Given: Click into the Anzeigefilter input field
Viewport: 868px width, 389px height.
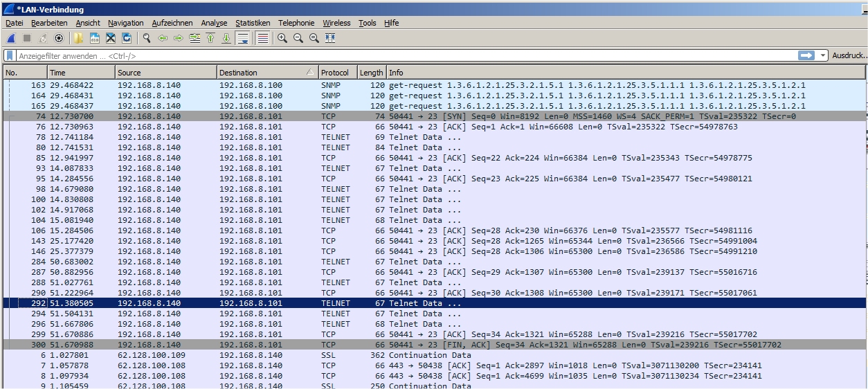Looking at the screenshot, I should pos(401,55).
